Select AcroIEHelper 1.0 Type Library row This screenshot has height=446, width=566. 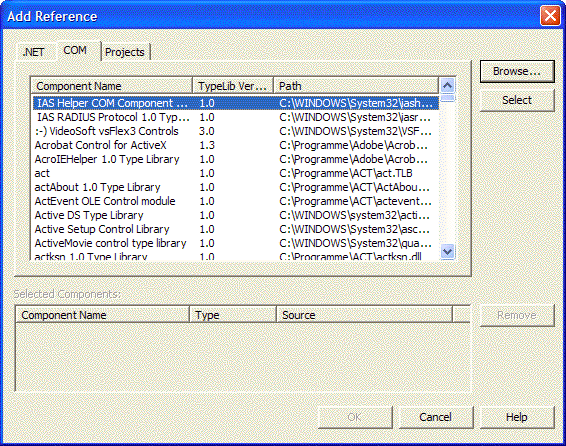236,159
